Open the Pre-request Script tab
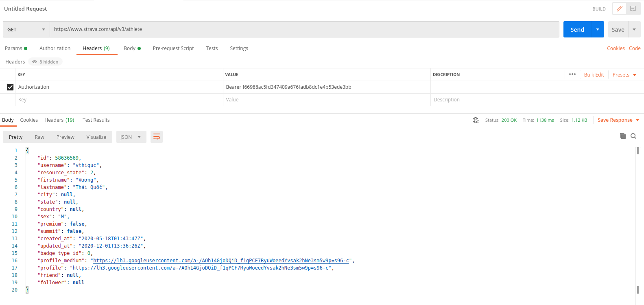Viewport: 644px width, 305px height. (173, 48)
